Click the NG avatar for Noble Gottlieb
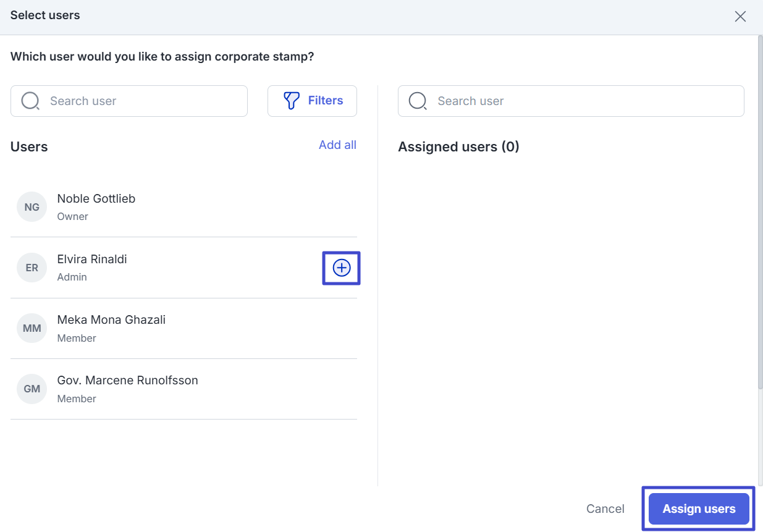The height and width of the screenshot is (532, 763). click(x=32, y=207)
